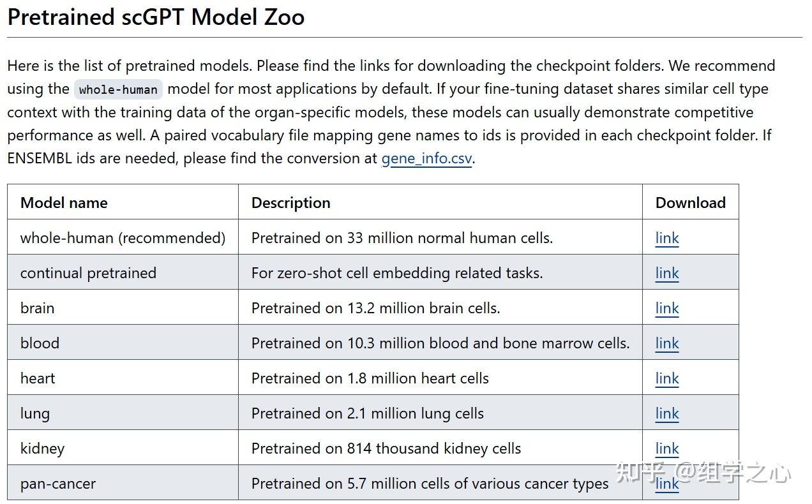Click the whole-human inline code label
This screenshot has height=504, width=812.
(118, 89)
